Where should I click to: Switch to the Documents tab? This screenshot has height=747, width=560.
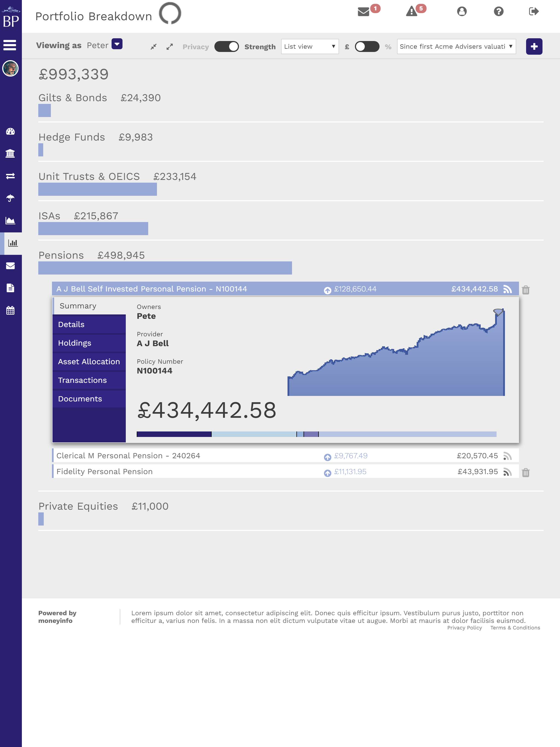[89, 399]
